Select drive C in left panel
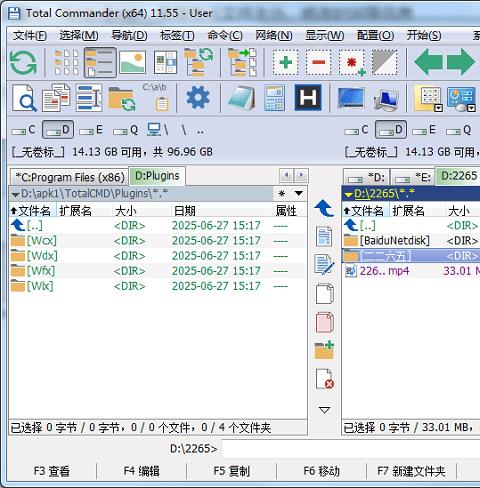Viewport: 480px width, 488px height. [x=24, y=130]
